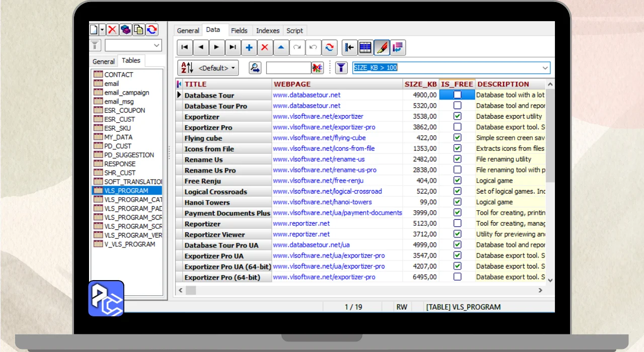
Task: Delete record using red X in data toolbar
Action: pos(265,48)
